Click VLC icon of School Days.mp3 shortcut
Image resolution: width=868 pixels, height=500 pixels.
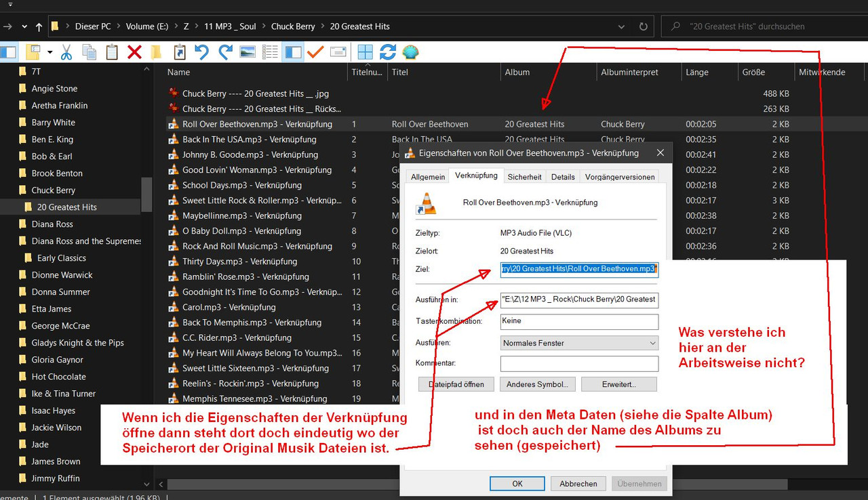(x=173, y=185)
